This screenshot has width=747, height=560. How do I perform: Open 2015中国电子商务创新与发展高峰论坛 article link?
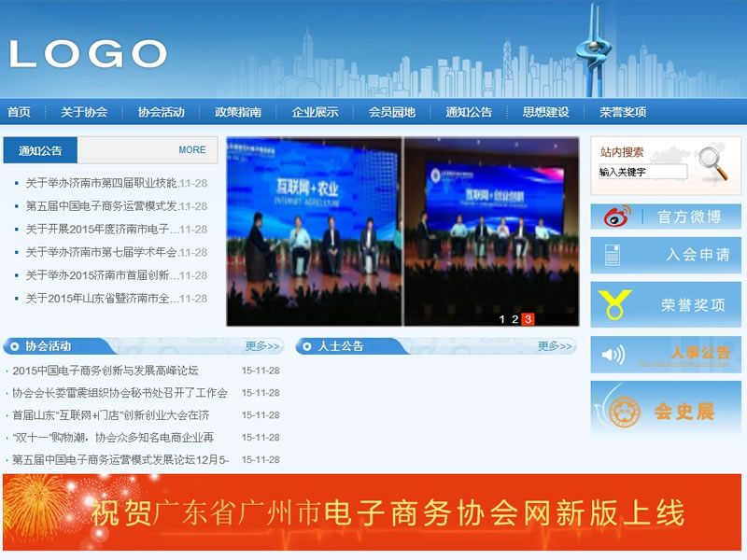click(106, 371)
